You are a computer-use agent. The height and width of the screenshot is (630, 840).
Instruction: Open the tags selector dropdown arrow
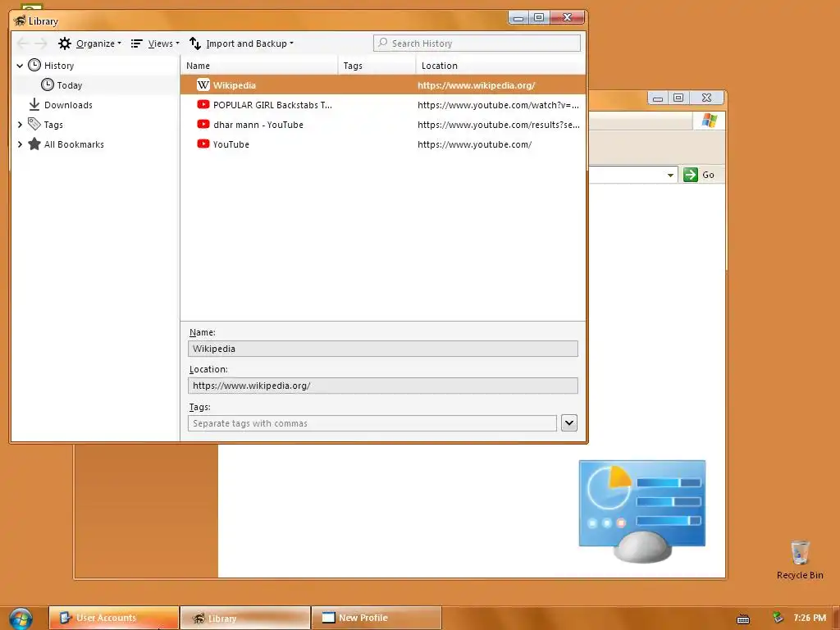point(569,422)
